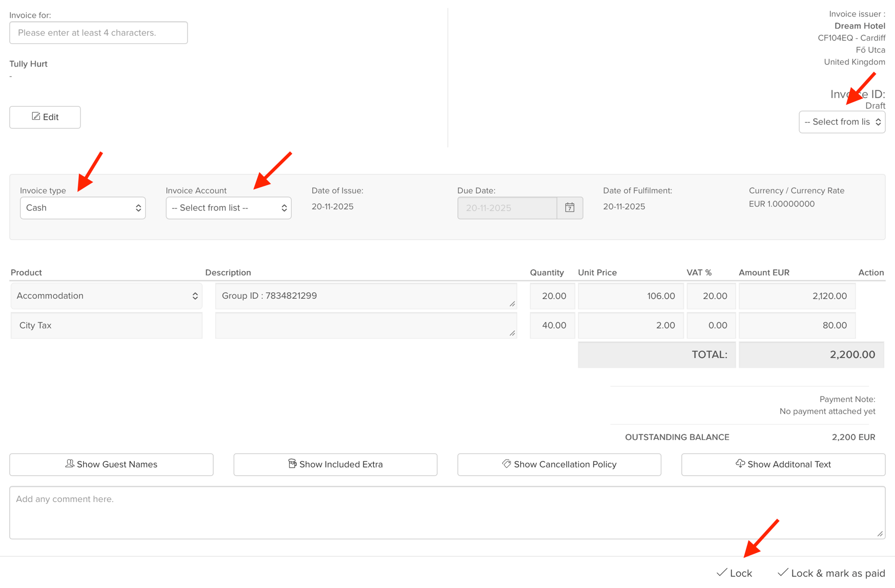
Task: Click the Accommodation unit price 106.00 field
Action: [x=631, y=296]
